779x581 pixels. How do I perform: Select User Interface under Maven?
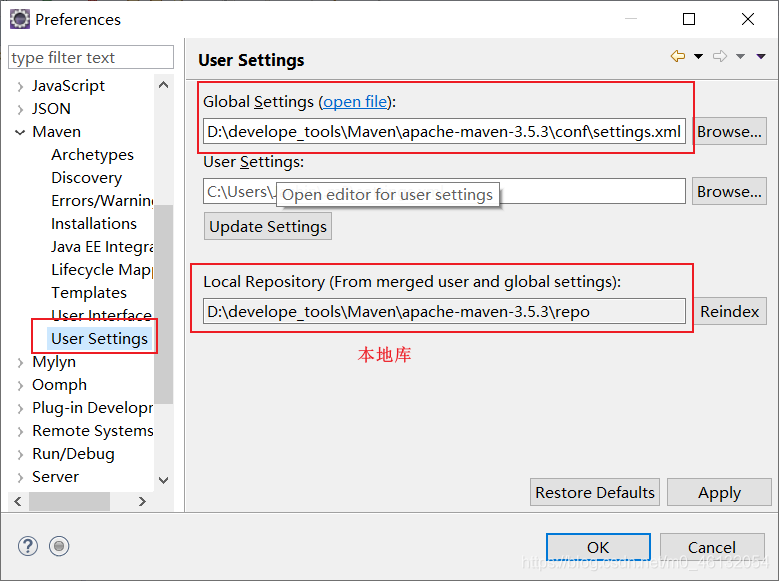coord(101,316)
